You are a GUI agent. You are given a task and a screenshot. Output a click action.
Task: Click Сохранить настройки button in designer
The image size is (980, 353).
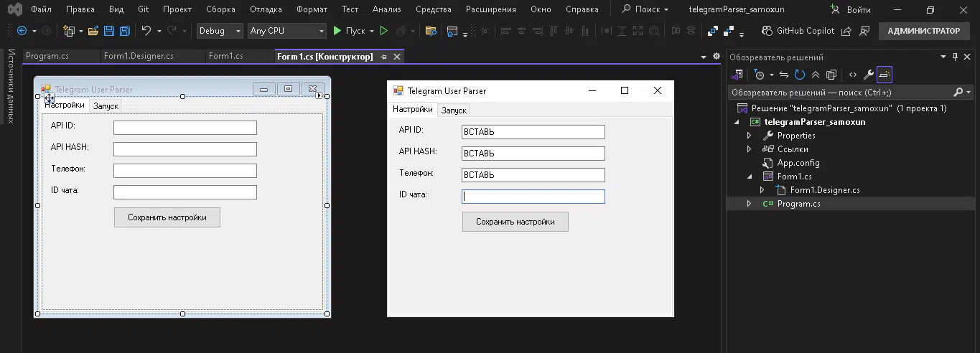[167, 217]
